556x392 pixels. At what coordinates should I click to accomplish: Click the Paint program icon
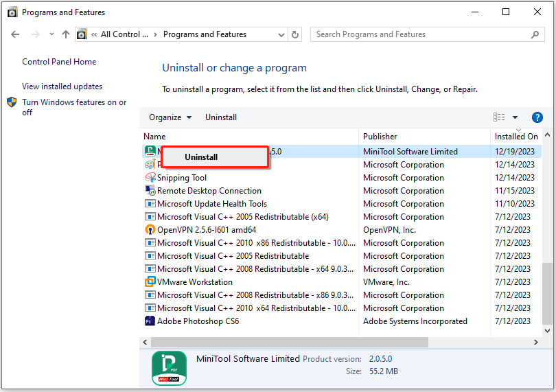(x=150, y=165)
